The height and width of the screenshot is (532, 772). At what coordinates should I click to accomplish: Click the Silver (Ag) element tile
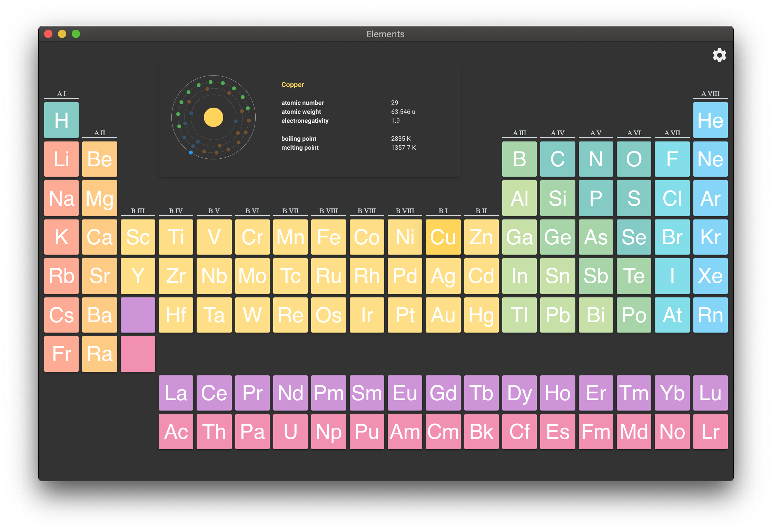coord(443,276)
